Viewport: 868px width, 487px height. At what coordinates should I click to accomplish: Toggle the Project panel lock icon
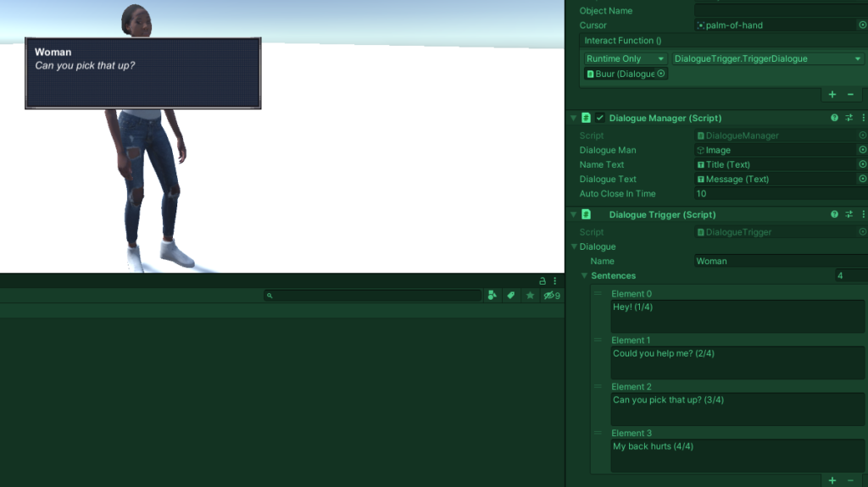(x=542, y=280)
